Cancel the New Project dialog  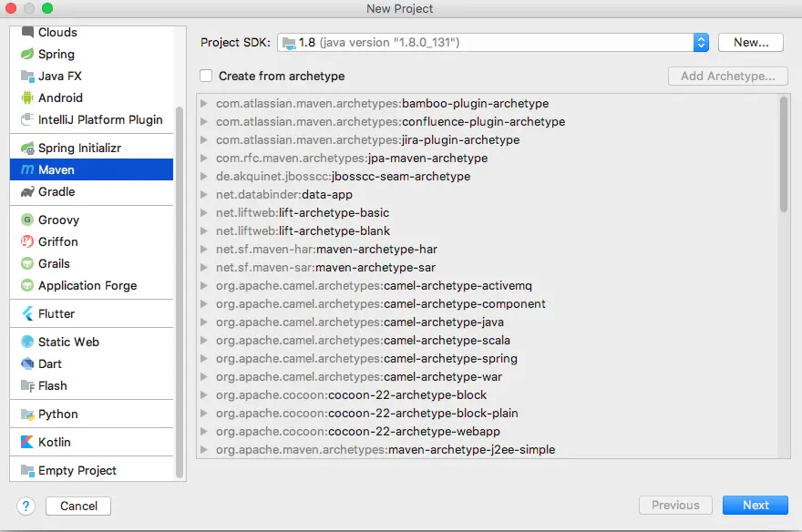click(x=78, y=506)
